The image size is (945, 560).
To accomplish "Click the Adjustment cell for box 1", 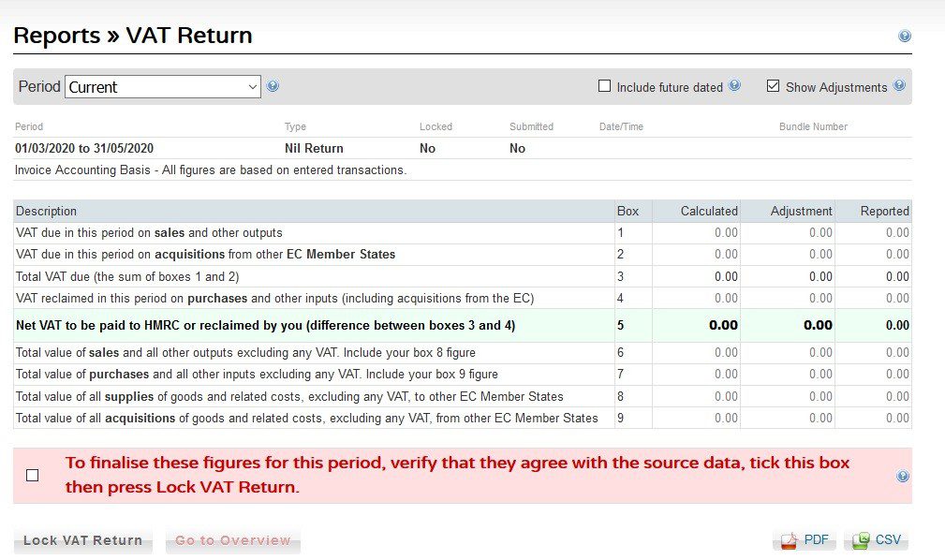I will point(801,232).
